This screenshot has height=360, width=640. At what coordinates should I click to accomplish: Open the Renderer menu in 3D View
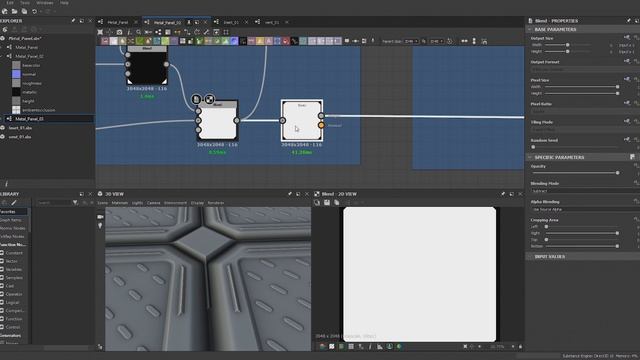tap(216, 203)
